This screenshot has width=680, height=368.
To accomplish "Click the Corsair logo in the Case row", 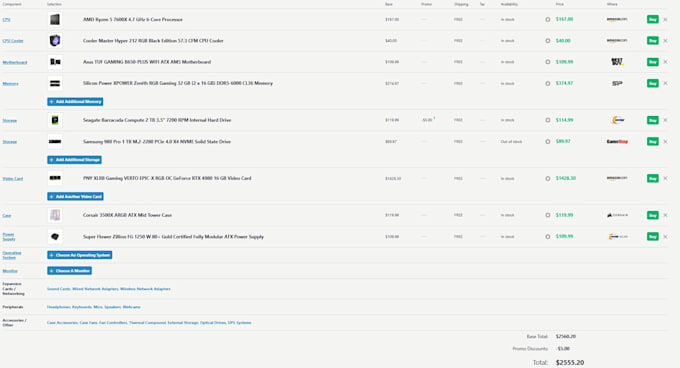I will pyautogui.click(x=617, y=215).
